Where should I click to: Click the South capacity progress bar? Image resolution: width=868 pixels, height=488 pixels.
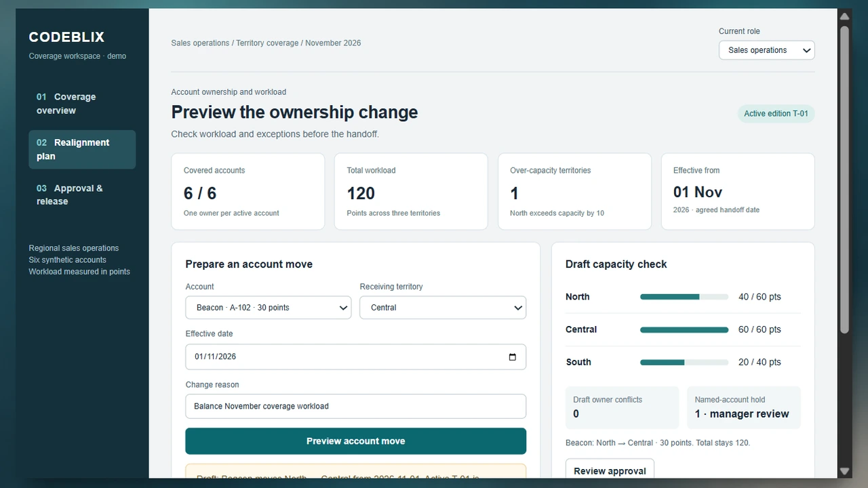684,363
